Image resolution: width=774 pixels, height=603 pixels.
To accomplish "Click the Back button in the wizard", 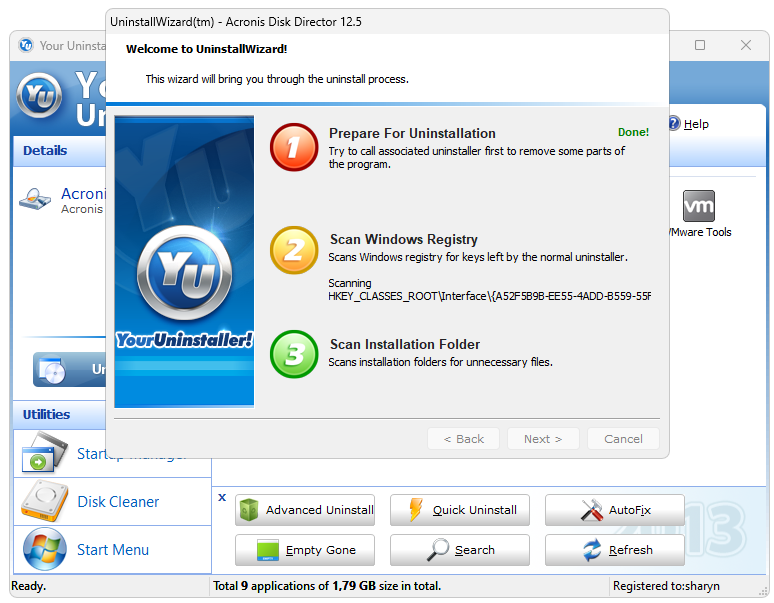I will click(x=463, y=439).
